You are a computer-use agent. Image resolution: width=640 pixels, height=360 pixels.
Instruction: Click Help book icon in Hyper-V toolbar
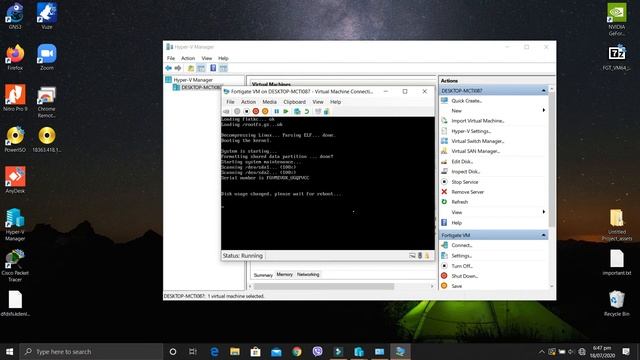[213, 68]
